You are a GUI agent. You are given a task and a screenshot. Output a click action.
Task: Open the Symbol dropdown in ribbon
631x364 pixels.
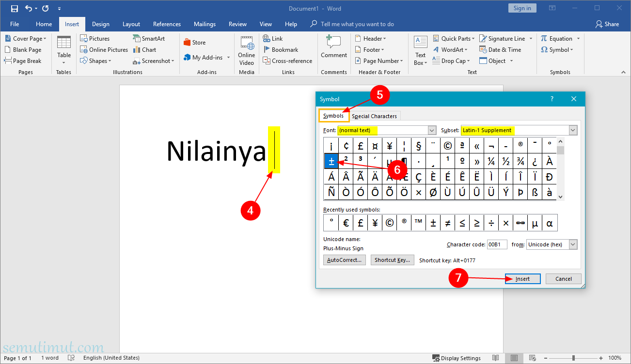(572, 50)
